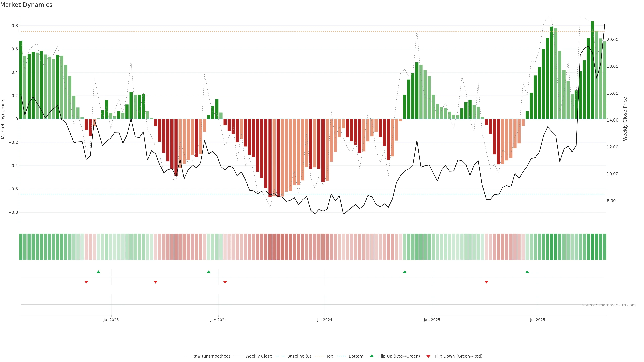Click the Weekly Close Price axis title
The height and width of the screenshot is (362, 644).
tap(625, 119)
